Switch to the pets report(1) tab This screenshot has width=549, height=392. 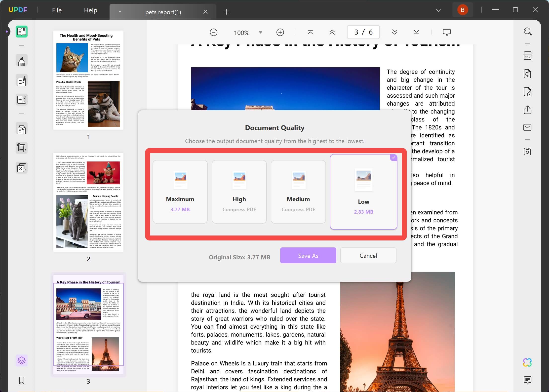pos(163,12)
